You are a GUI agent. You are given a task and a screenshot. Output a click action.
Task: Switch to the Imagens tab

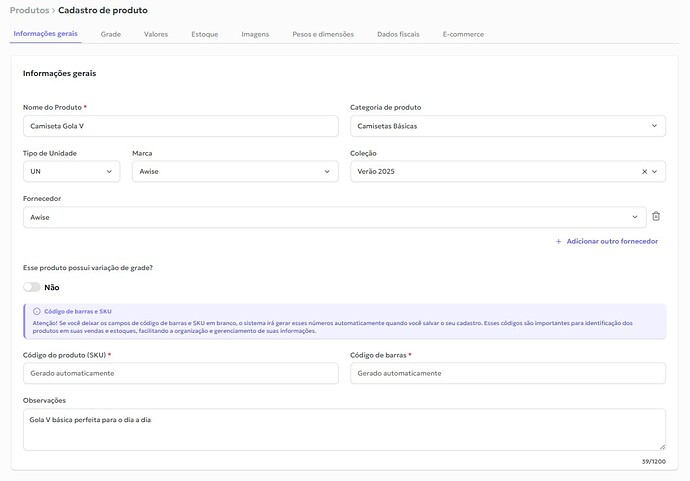coord(255,34)
